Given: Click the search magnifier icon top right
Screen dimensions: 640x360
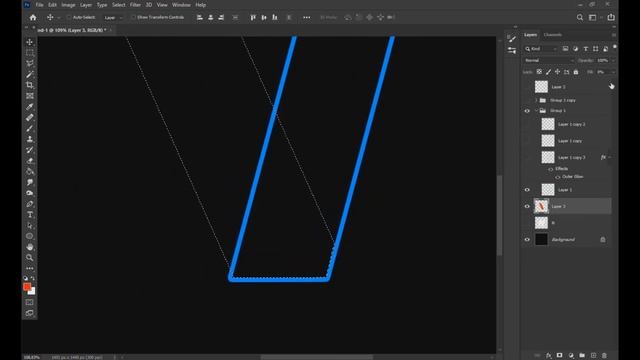Looking at the screenshot, I should (580, 17).
